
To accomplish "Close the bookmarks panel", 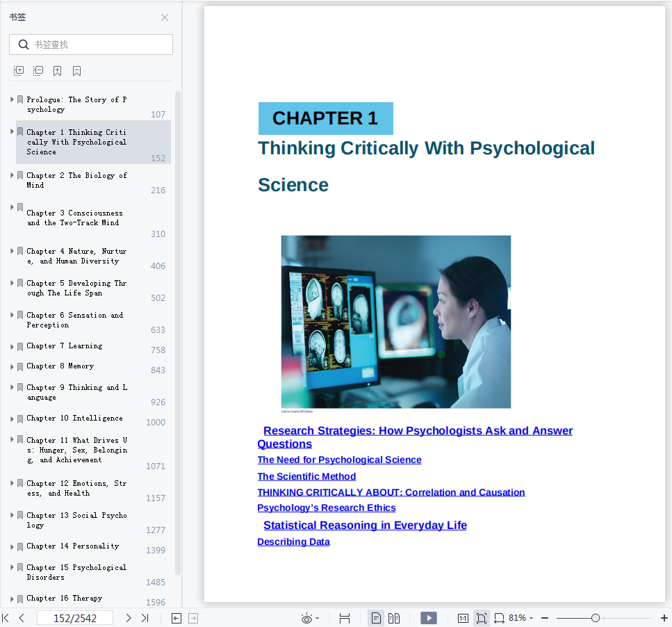I will pyautogui.click(x=165, y=17).
